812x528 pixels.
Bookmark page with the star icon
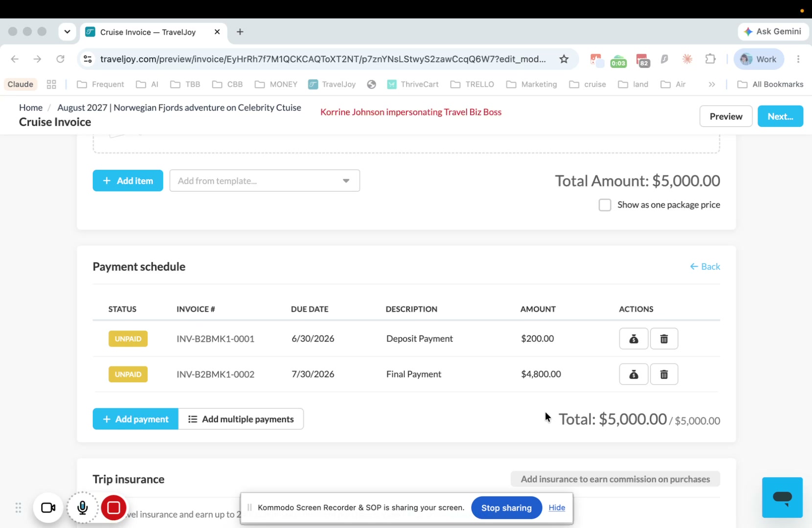[x=564, y=59]
